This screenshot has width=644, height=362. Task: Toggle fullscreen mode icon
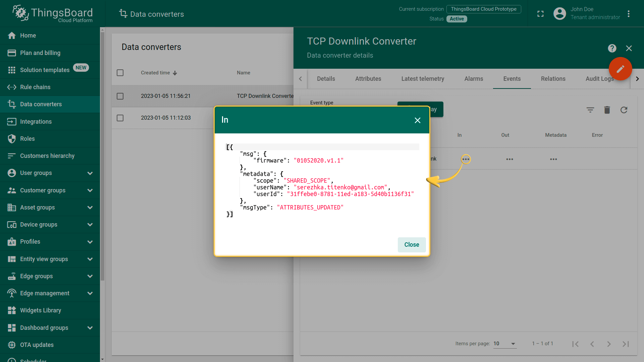[x=540, y=14]
